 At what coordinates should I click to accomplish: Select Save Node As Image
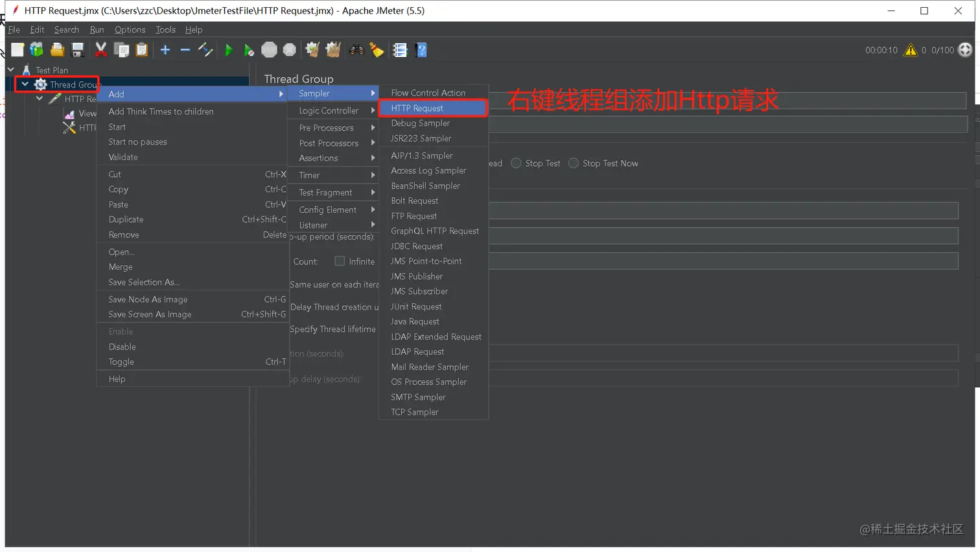coord(192,300)
